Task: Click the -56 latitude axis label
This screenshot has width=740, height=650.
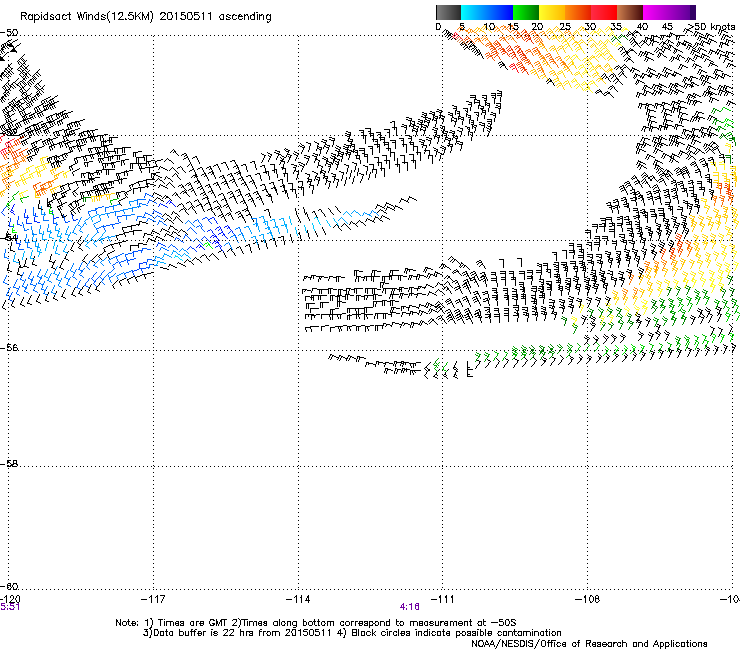Action: click(9, 347)
